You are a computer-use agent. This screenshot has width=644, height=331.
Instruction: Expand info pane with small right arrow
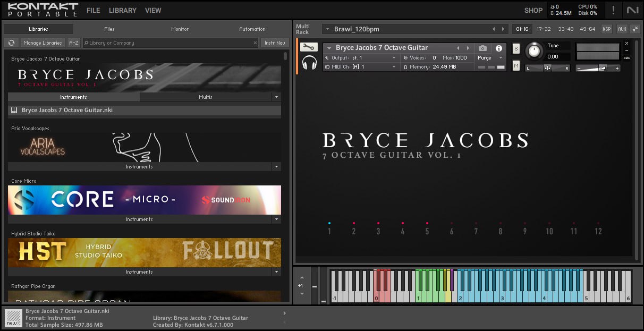tap(284, 313)
